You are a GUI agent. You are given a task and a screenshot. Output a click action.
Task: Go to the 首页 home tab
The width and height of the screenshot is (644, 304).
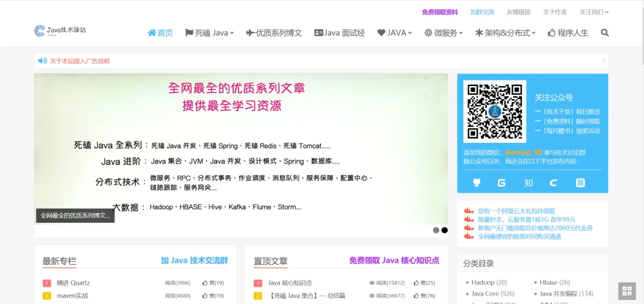click(160, 33)
